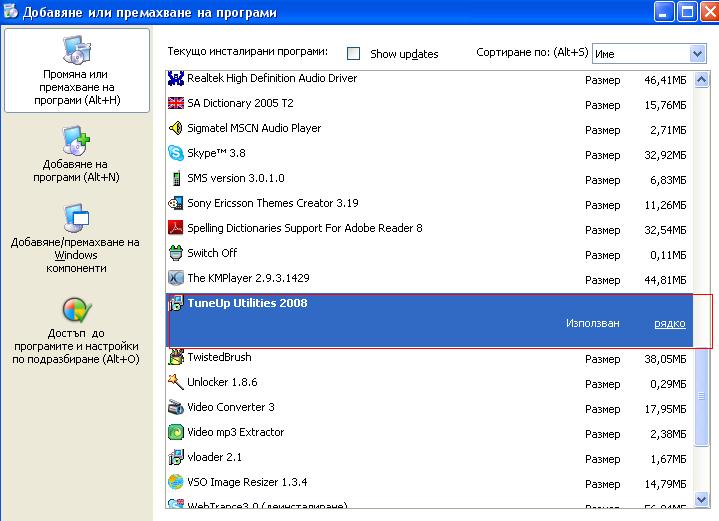Click the KMPlayer 2.9.3.1429 icon
This screenshot has height=521, width=719.
pyautogui.click(x=176, y=278)
